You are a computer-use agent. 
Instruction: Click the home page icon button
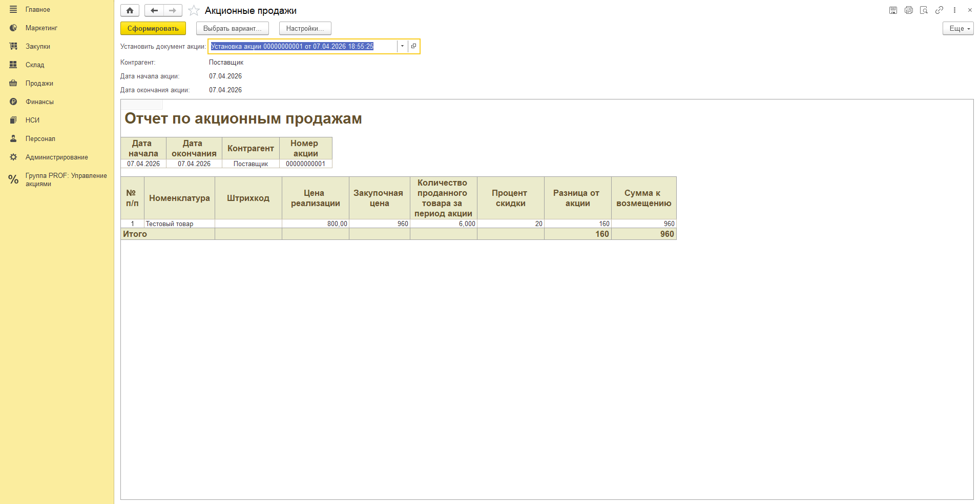(x=130, y=10)
